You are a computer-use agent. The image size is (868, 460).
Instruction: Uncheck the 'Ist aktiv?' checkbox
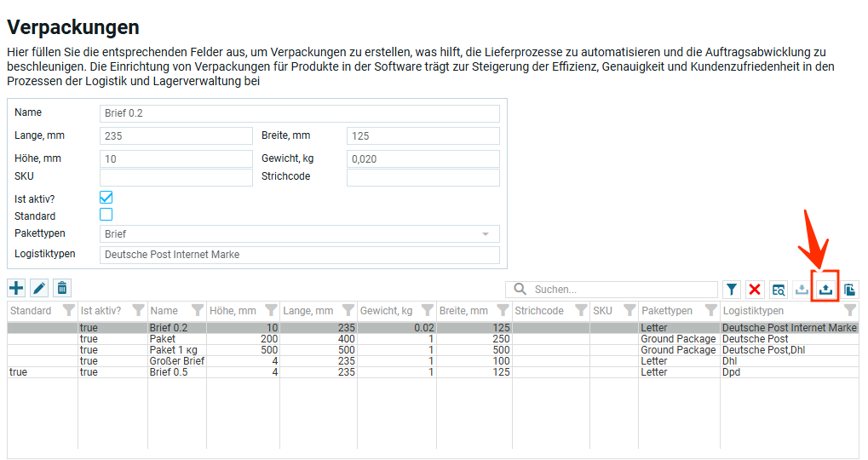pyautogui.click(x=106, y=198)
